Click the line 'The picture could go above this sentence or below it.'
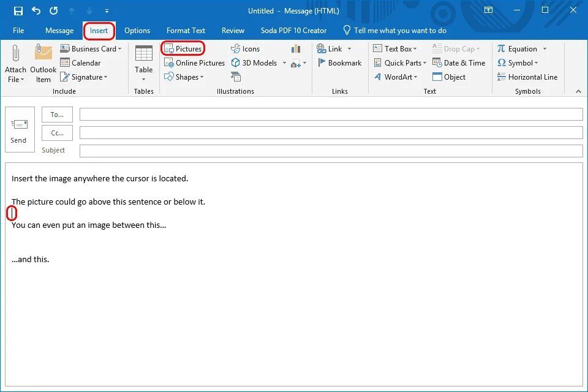The height and width of the screenshot is (392, 588). [108, 202]
